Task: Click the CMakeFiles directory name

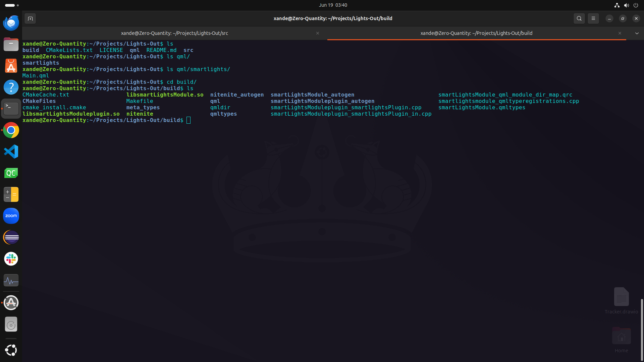Action: (39, 101)
